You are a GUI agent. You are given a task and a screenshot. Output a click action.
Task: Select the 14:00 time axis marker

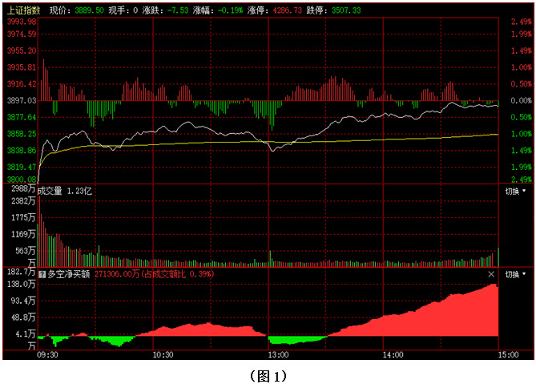[392, 354]
